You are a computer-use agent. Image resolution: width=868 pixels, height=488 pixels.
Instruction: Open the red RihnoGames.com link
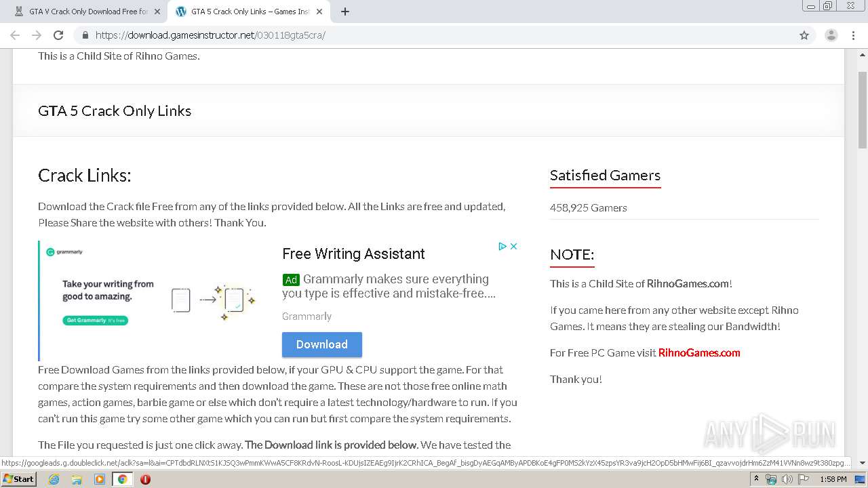[699, 352]
